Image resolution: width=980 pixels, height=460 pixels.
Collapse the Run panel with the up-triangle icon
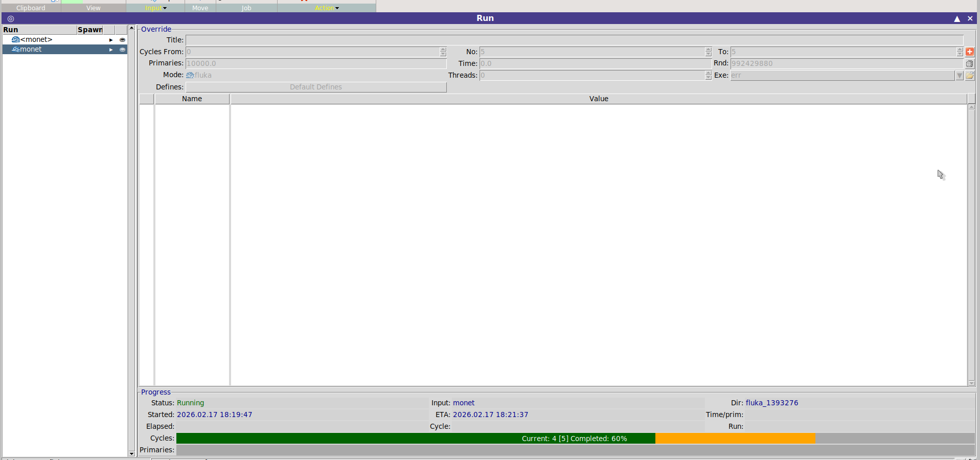pos(957,18)
